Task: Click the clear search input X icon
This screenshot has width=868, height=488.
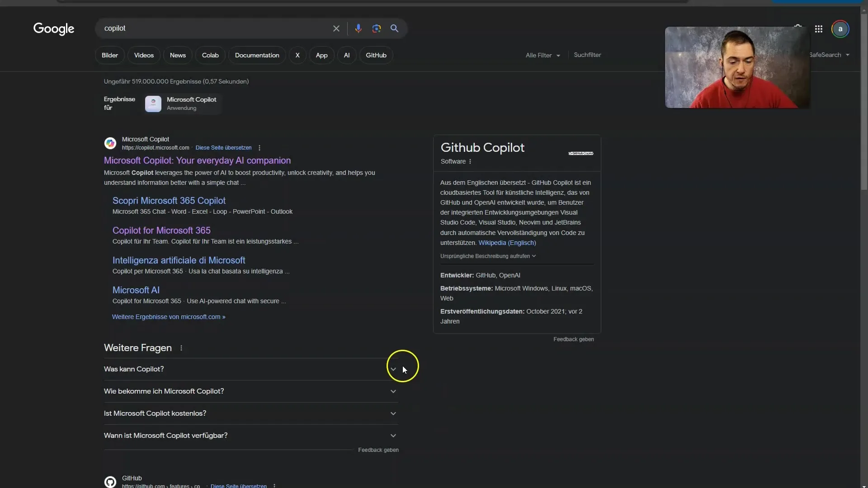Action: [336, 28]
